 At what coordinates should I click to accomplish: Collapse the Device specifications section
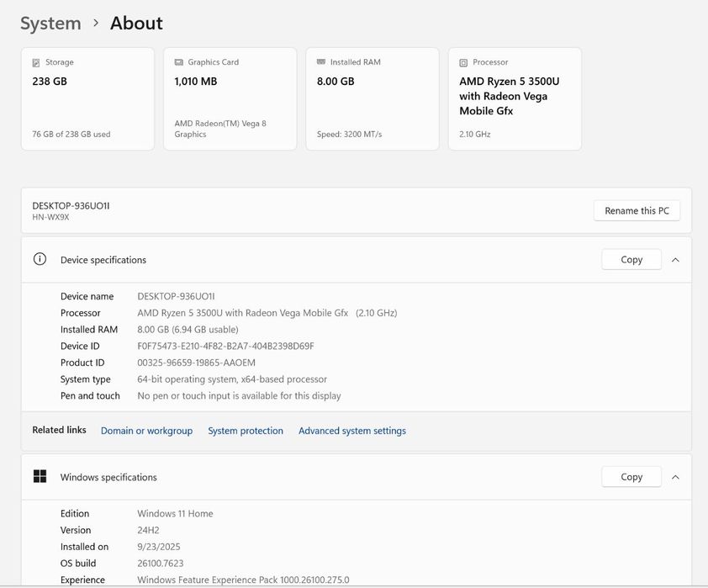(x=675, y=260)
